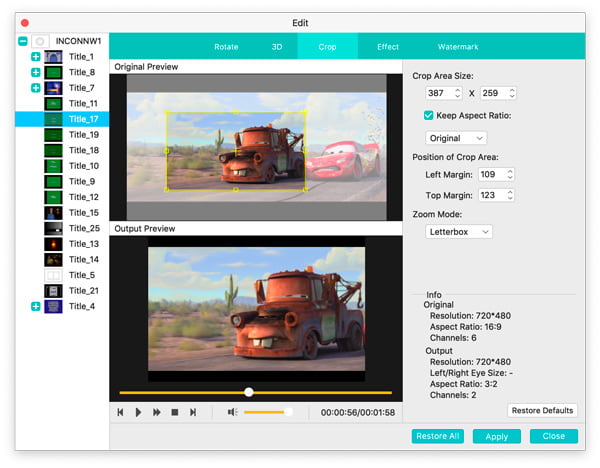Click the crop height stepper arrows
The image size is (600, 468).
pyautogui.click(x=512, y=93)
